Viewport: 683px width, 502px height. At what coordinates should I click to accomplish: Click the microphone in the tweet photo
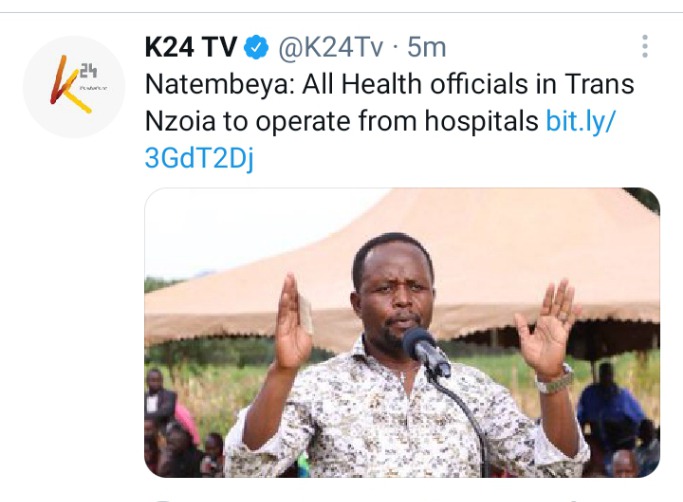click(x=426, y=351)
